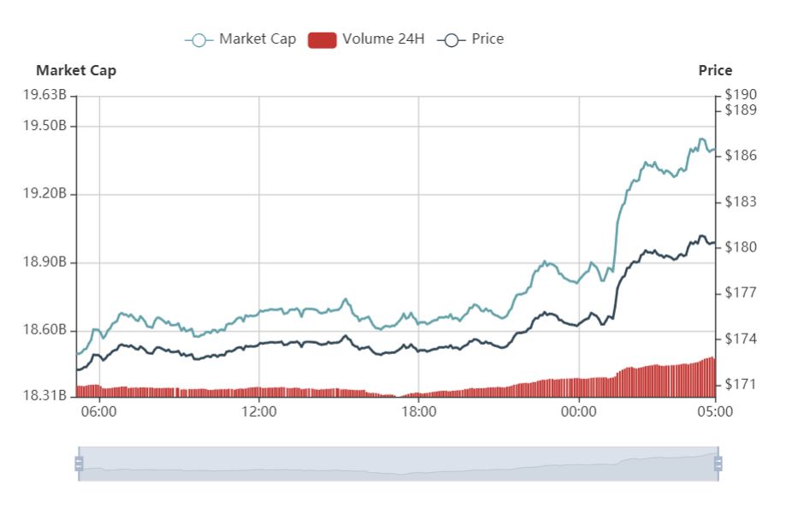
Task: Click the Market Cap axis title above the left axis
Action: pyautogui.click(x=76, y=71)
